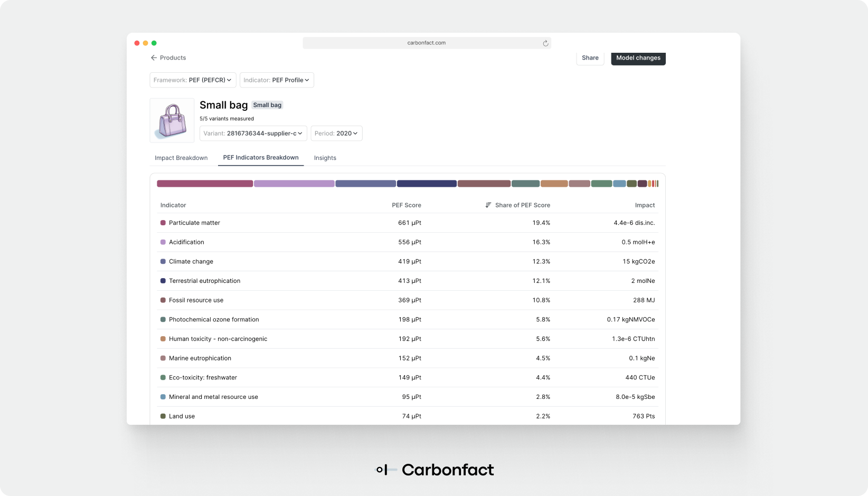Click the reload icon in the address bar
Screen dimensions: 868x496
click(x=545, y=43)
